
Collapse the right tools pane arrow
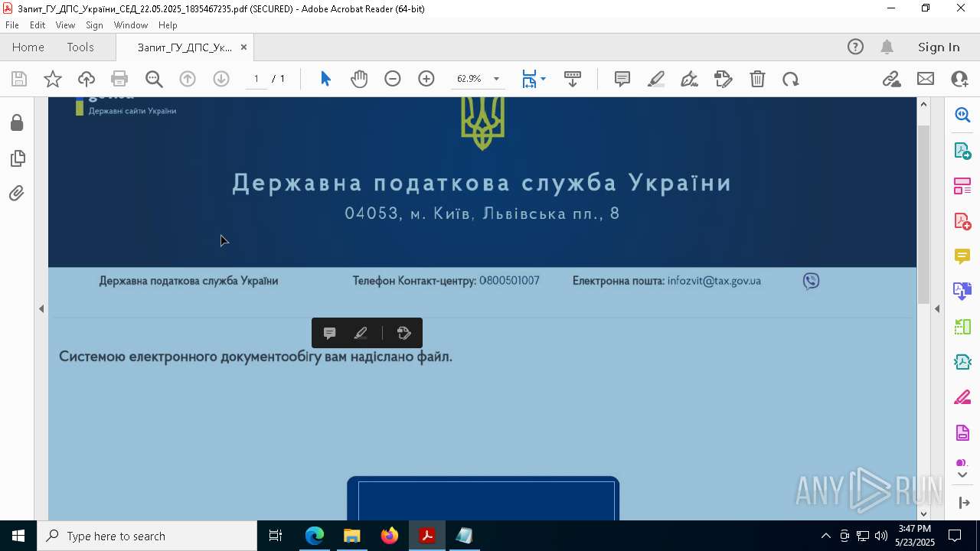937,309
